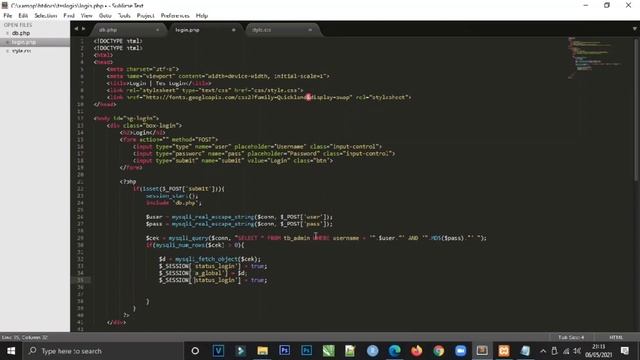Click line number 22 in the gutter
This screenshot has width=640, height=360.
click(80, 189)
